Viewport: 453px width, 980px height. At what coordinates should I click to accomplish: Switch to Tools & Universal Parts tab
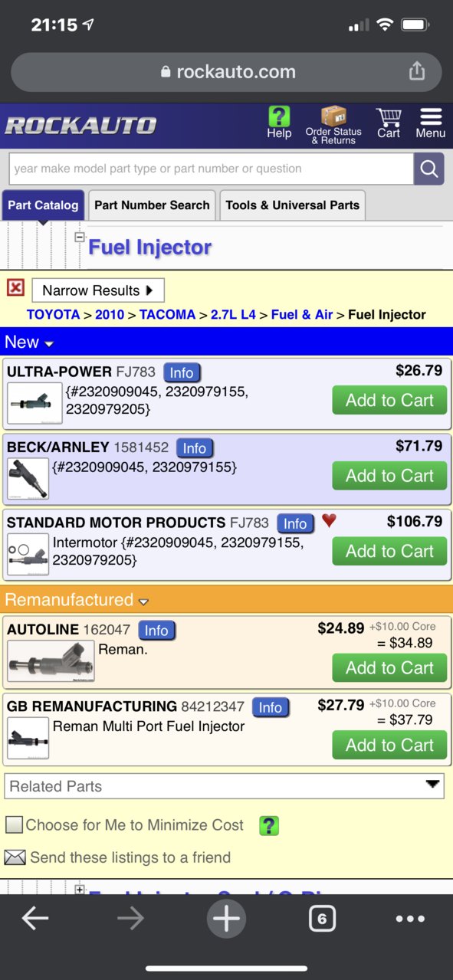292,205
